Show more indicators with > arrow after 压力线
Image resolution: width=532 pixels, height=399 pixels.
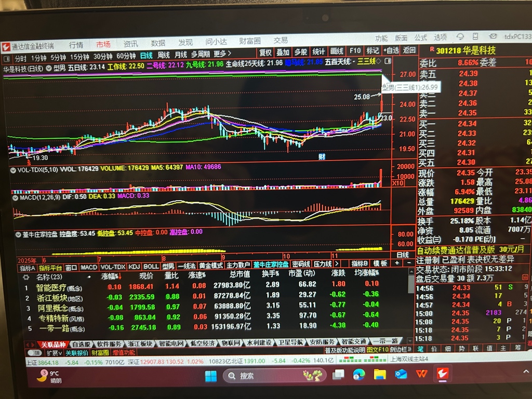337,263
